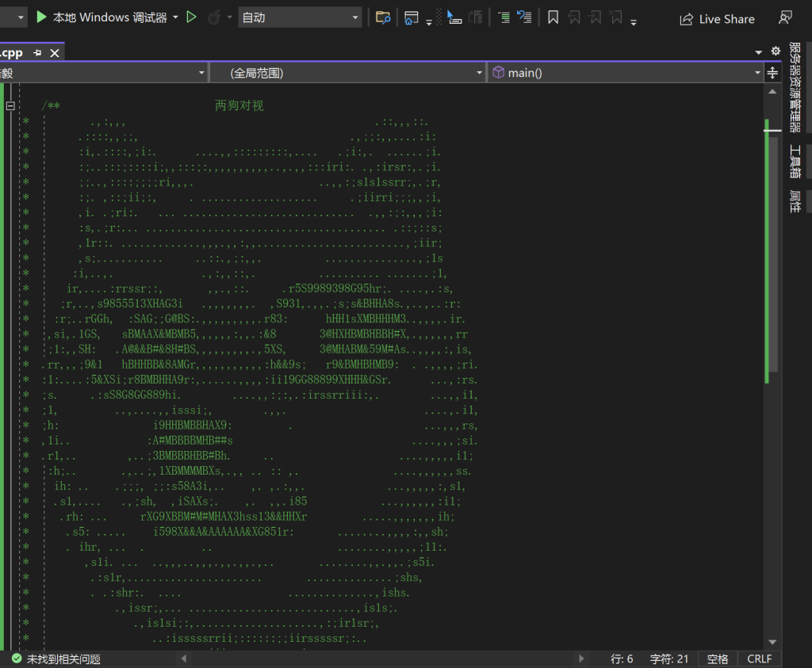Click the hot reload flame icon
Viewport: 812px width, 668px height.
click(213, 17)
